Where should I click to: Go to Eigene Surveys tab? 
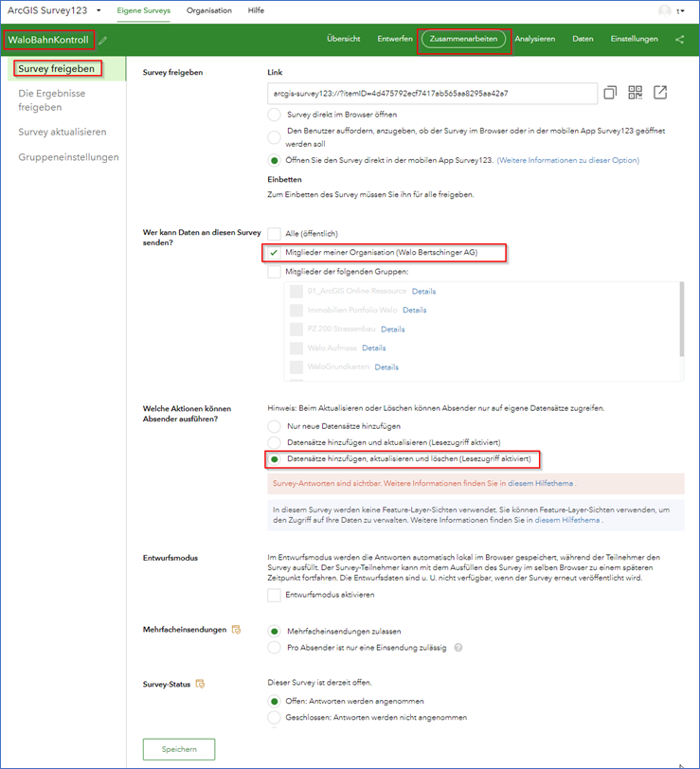[x=144, y=10]
